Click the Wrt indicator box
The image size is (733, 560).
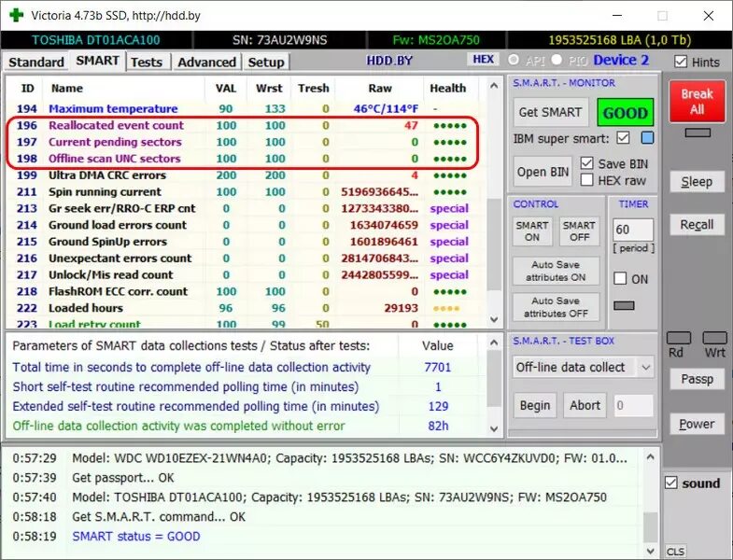coord(714,338)
